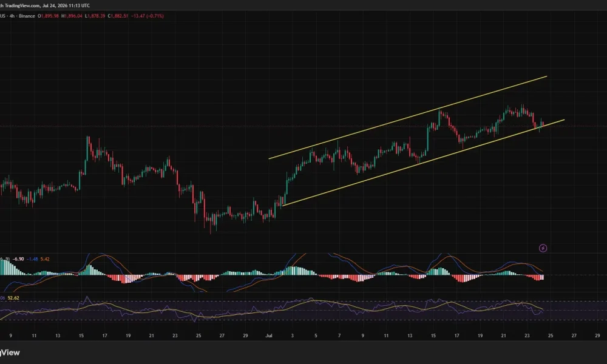
Task: Select the upper yellow channel trendline
Action: [x=408, y=118]
